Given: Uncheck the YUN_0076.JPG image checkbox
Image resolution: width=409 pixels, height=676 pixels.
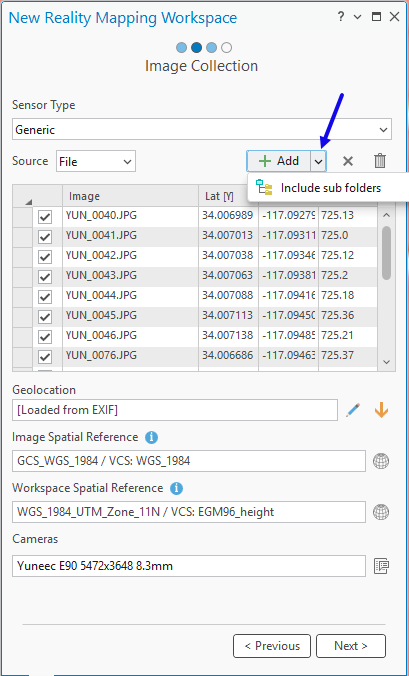Looking at the screenshot, I should pos(45,357).
